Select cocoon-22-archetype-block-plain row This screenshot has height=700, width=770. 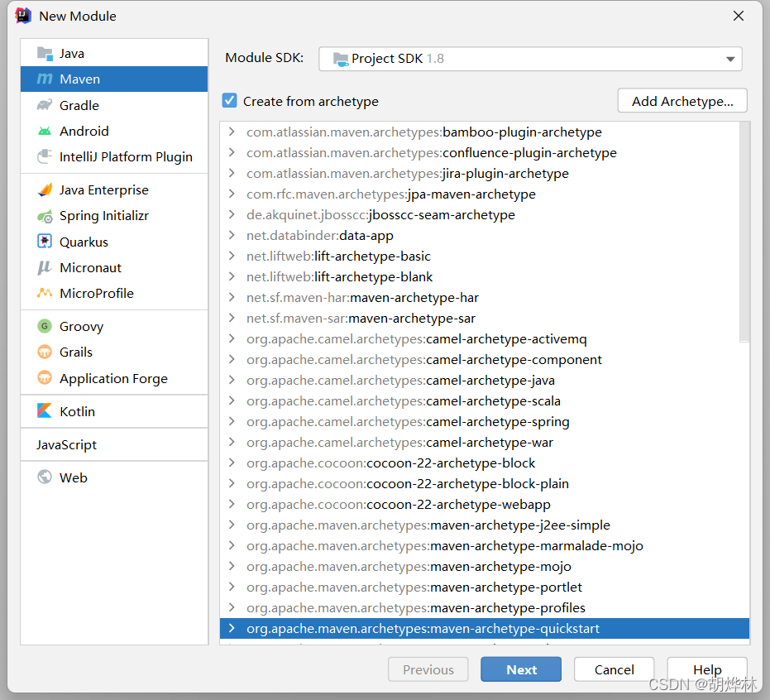[x=485, y=484]
